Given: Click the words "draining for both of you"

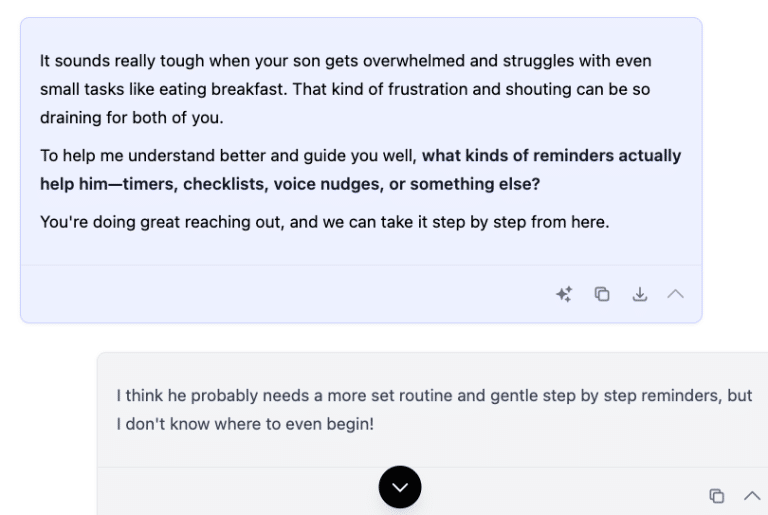Looking at the screenshot, I should 131,118.
